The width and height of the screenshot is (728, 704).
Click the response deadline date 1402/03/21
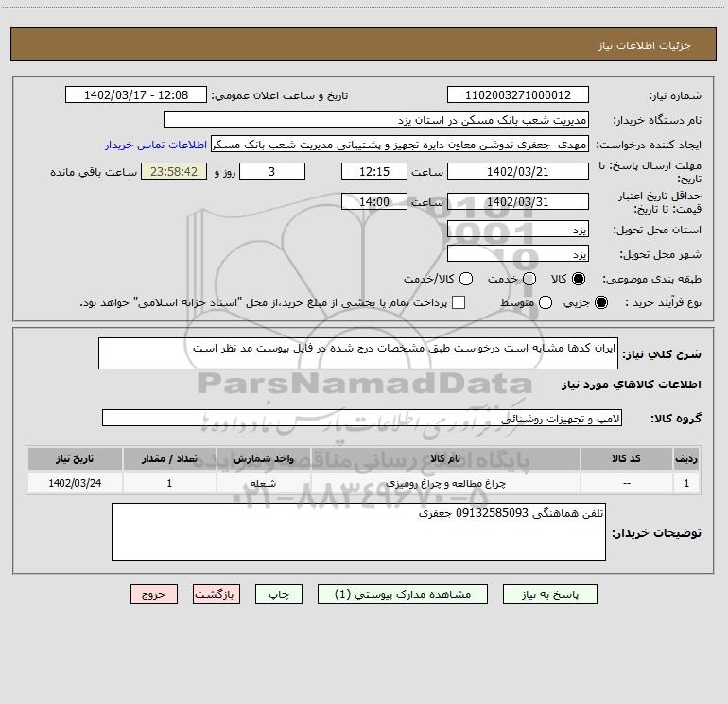(518, 171)
